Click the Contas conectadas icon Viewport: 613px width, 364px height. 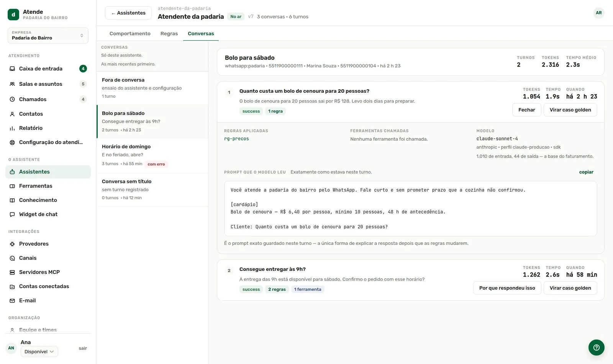pyautogui.click(x=12, y=286)
